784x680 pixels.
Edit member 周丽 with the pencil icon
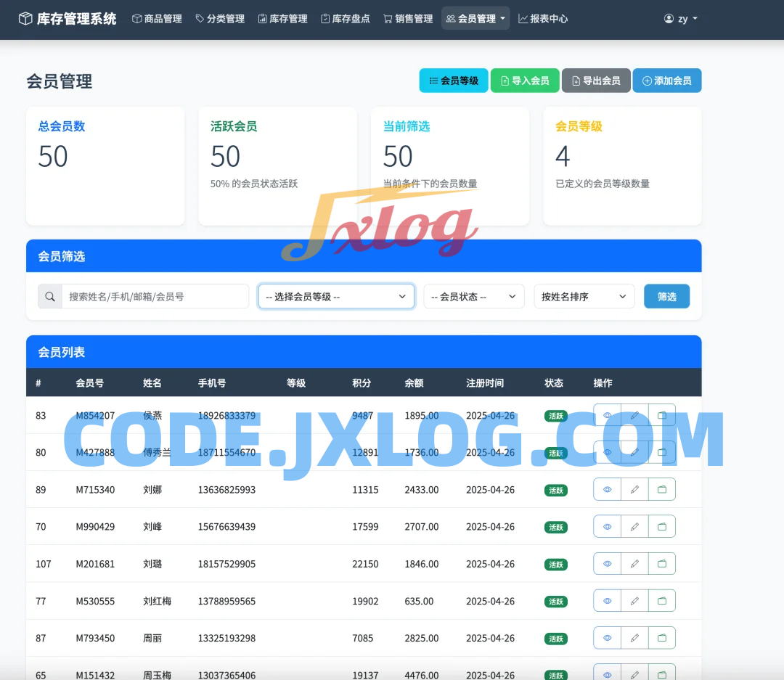click(634, 638)
